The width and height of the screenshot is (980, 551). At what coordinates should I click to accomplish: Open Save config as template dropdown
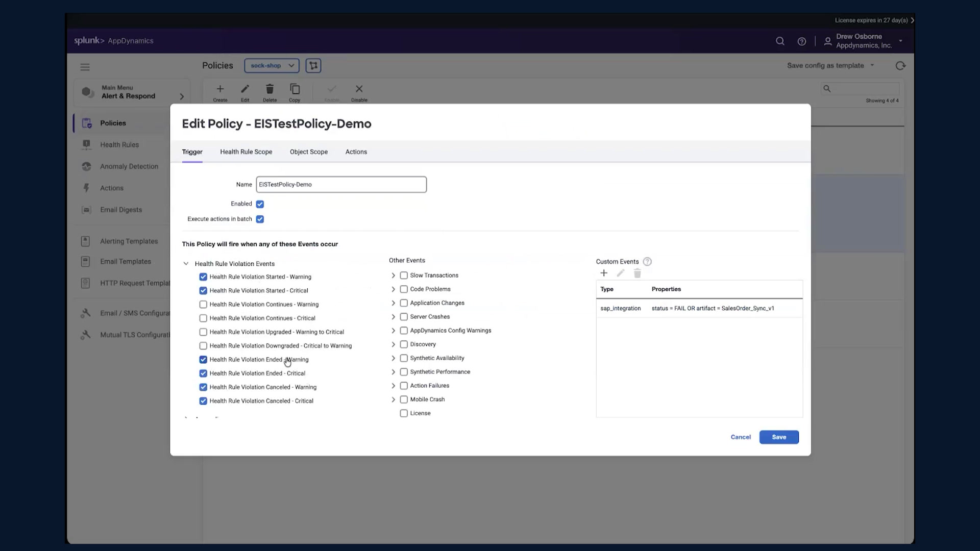(x=830, y=65)
